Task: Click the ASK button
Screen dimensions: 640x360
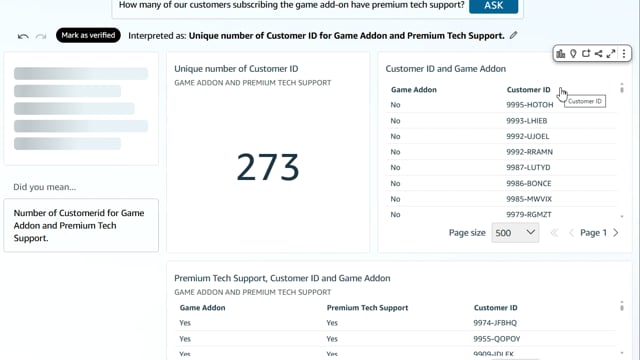Action: (x=493, y=6)
